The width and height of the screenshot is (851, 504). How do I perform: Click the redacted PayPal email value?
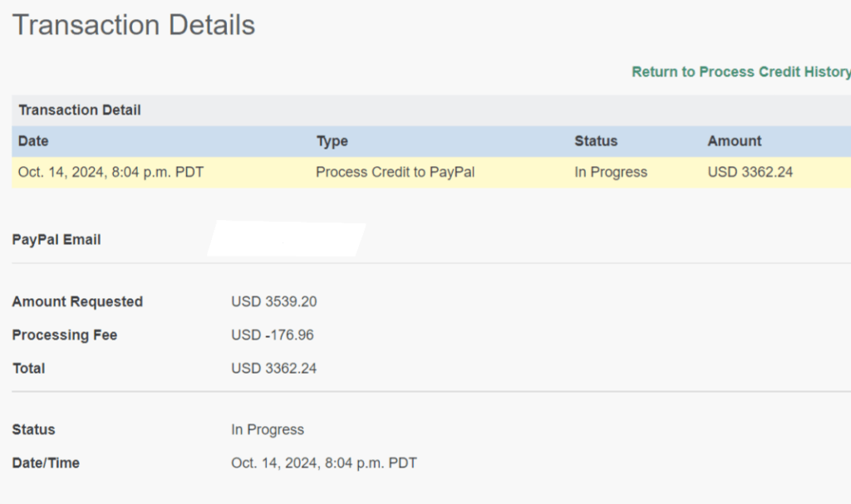[285, 239]
